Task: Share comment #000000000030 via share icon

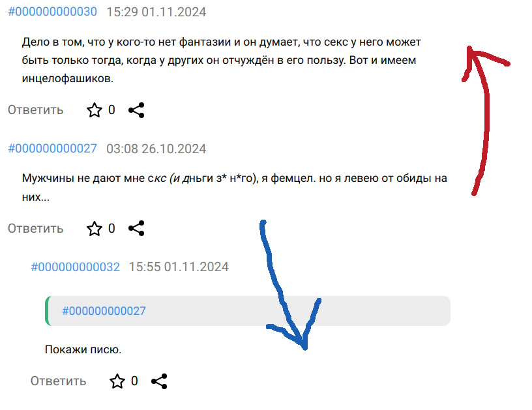Action: point(136,110)
